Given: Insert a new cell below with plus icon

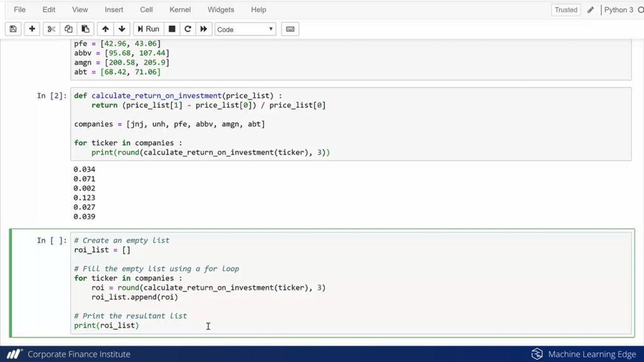Looking at the screenshot, I should pos(32,29).
